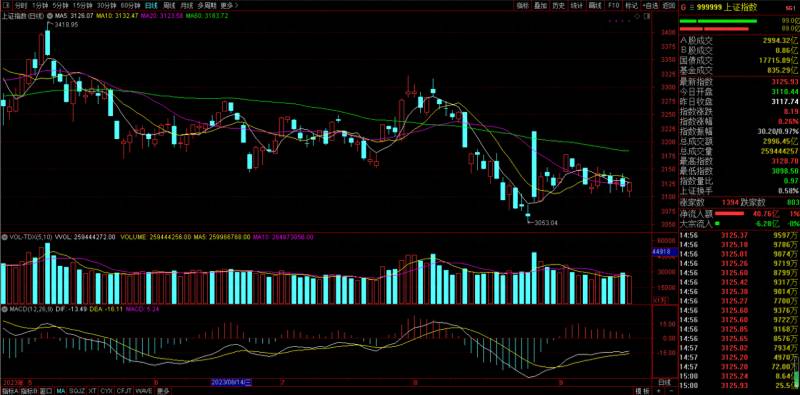This screenshot has height=395, width=800.
Task: Enable the 叠加 overlay option
Action: [x=540, y=6]
